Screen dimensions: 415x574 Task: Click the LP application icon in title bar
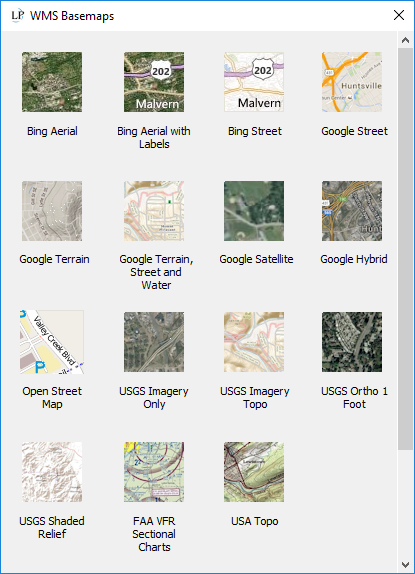pyautogui.click(x=17, y=16)
